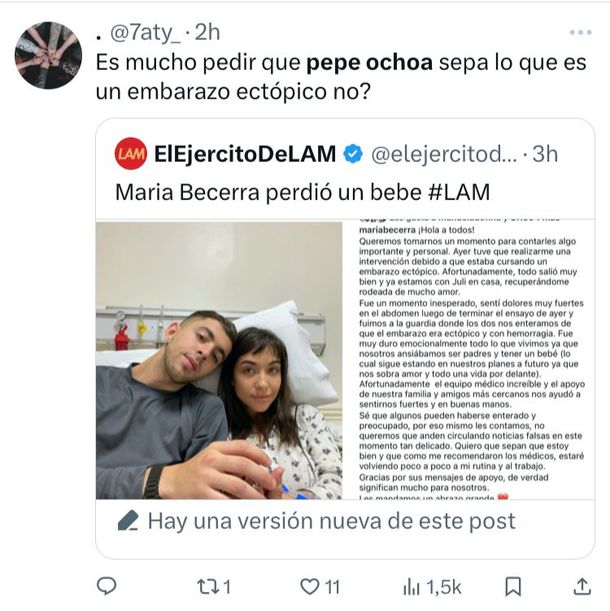Image resolution: width=610 pixels, height=611 pixels.
Task: Open the @7aty_ profile avatar
Action: (48, 55)
